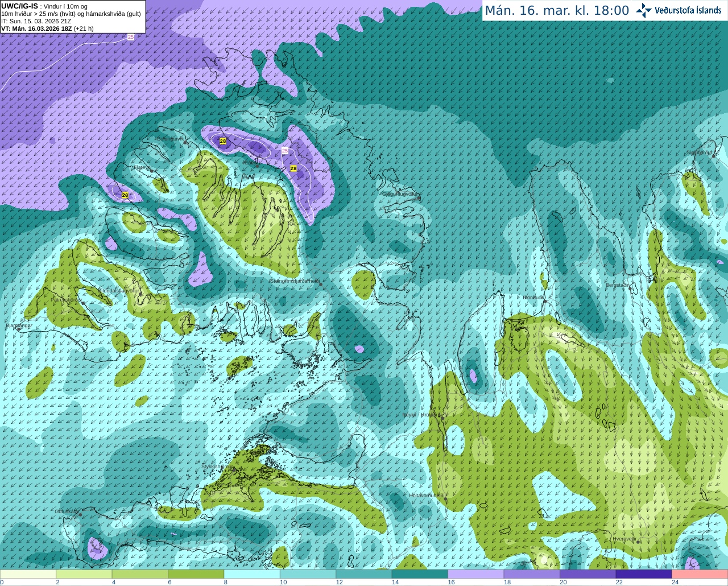Click the legend scale number 8
The height and width of the screenshot is (586, 728).
[x=226, y=582]
